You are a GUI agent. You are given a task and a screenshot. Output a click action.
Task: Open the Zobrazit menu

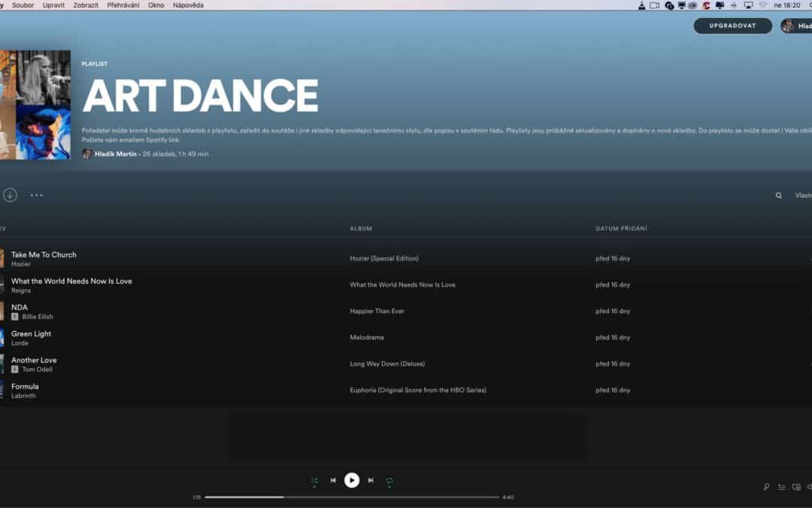coord(86,5)
